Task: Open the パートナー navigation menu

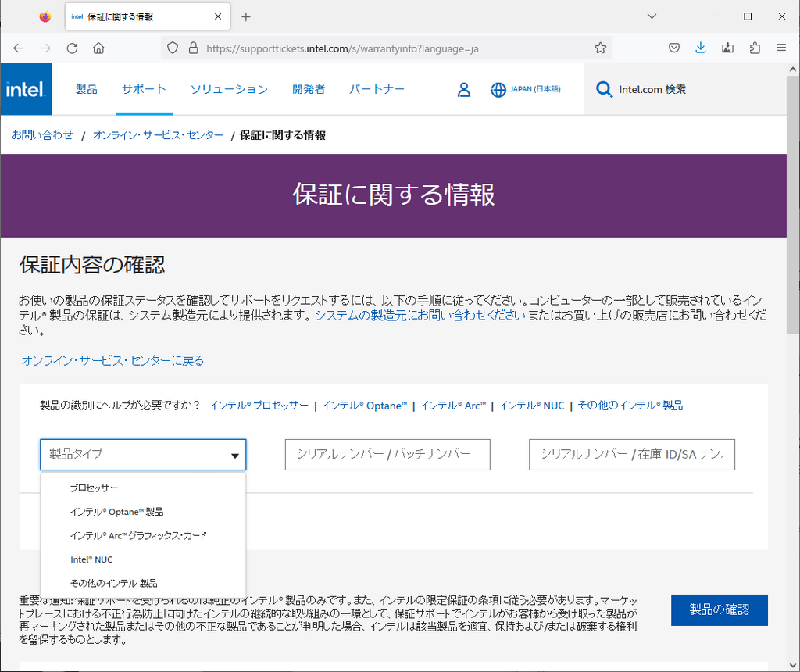Action: [x=377, y=89]
